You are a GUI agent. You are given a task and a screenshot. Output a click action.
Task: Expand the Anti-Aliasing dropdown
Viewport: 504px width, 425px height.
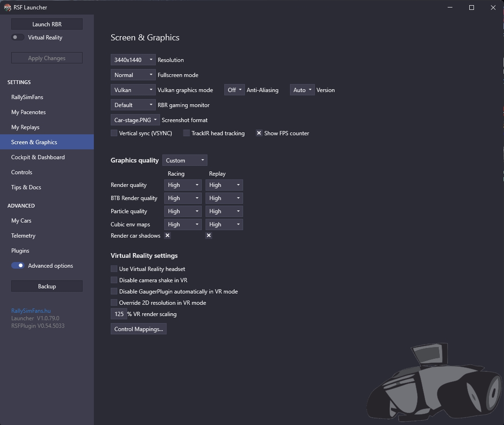(235, 90)
